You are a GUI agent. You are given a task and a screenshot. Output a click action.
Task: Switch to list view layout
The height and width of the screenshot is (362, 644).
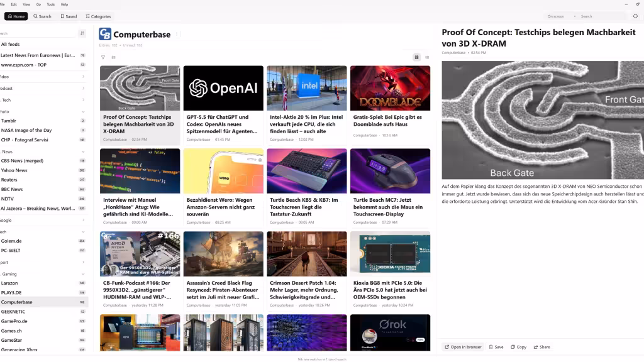coord(426,57)
